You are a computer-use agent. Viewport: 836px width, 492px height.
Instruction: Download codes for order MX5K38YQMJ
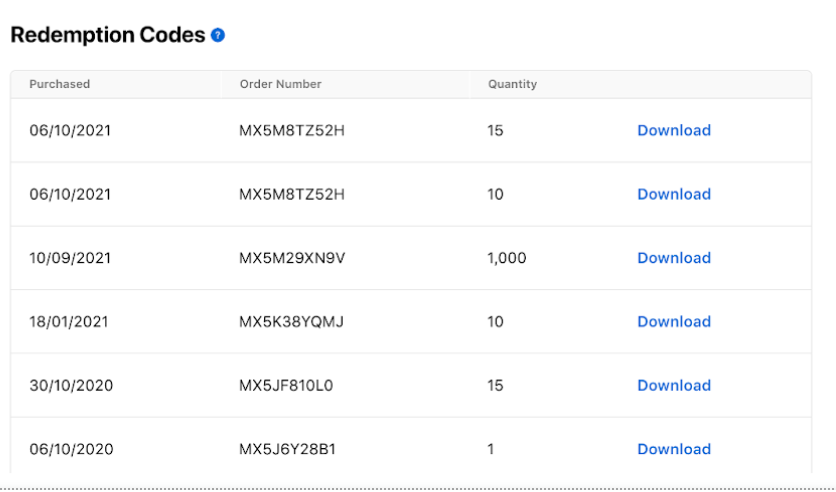tap(674, 322)
